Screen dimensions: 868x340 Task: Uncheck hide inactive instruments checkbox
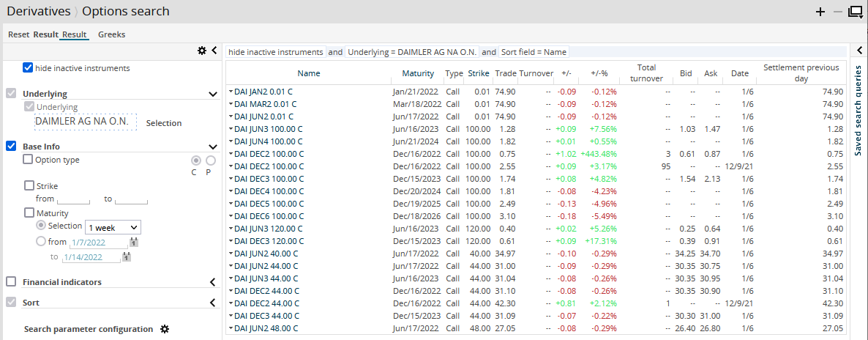(28, 68)
